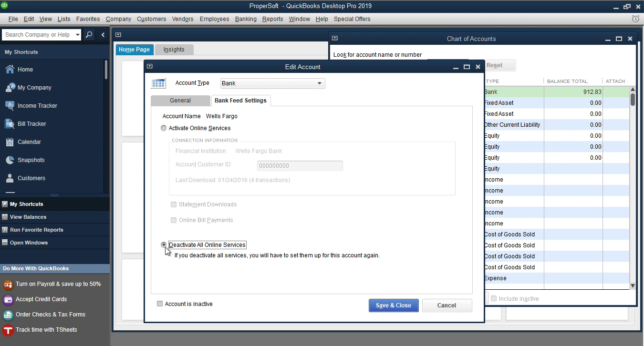Switch to the Insights tab
Screen dimensions: 644x346
pyautogui.click(x=174, y=50)
